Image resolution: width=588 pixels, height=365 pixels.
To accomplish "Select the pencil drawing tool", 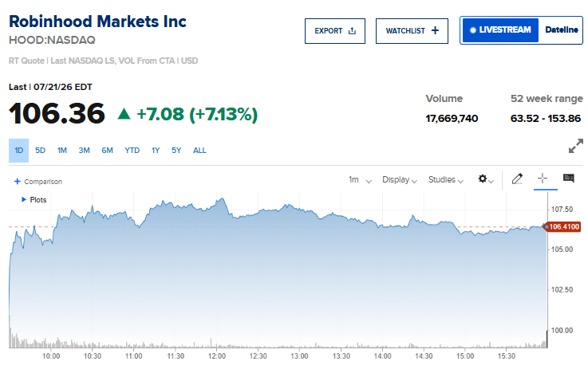I will click(x=517, y=179).
